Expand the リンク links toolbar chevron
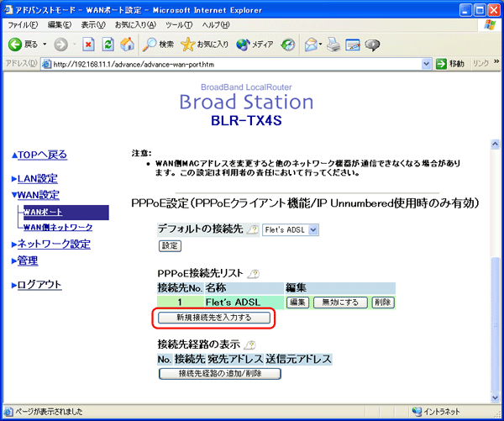 [496, 61]
